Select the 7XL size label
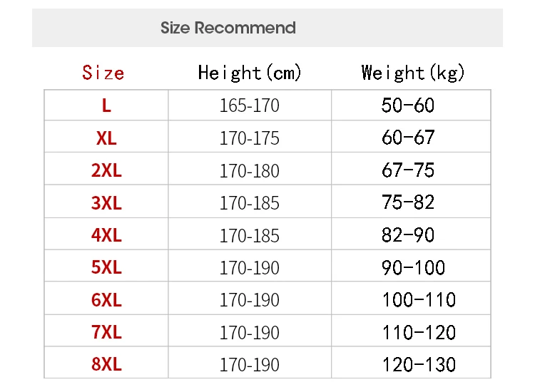This screenshot has width=535, height=392. coord(106,331)
